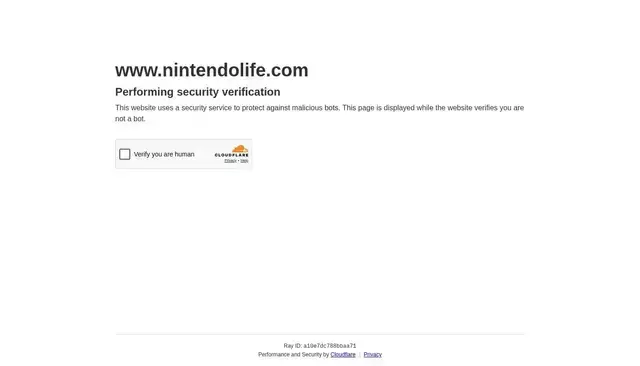Open the small Privacy link inside the widget

coord(230,161)
